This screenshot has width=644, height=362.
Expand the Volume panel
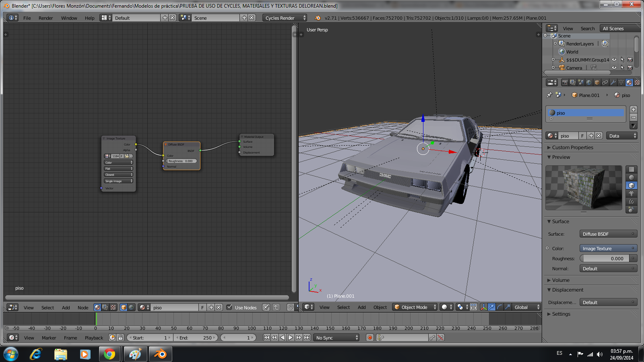pyautogui.click(x=561, y=280)
